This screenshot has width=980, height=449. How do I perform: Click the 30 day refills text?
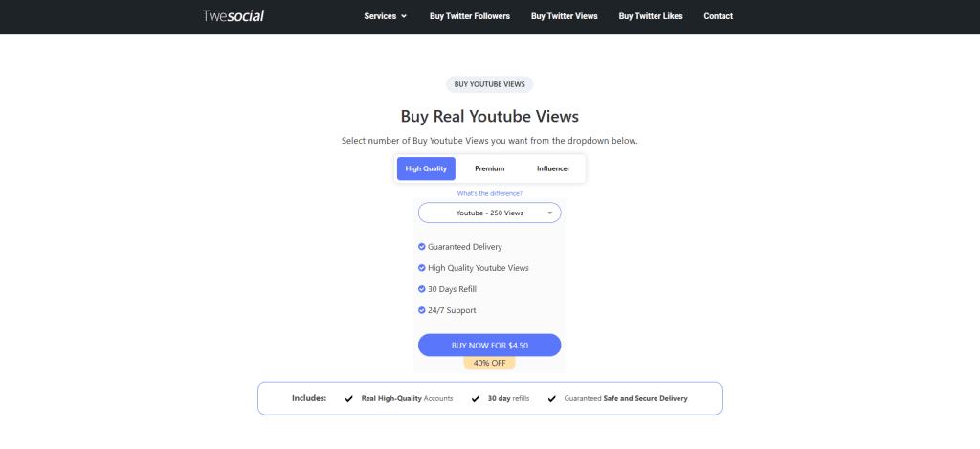tap(509, 398)
